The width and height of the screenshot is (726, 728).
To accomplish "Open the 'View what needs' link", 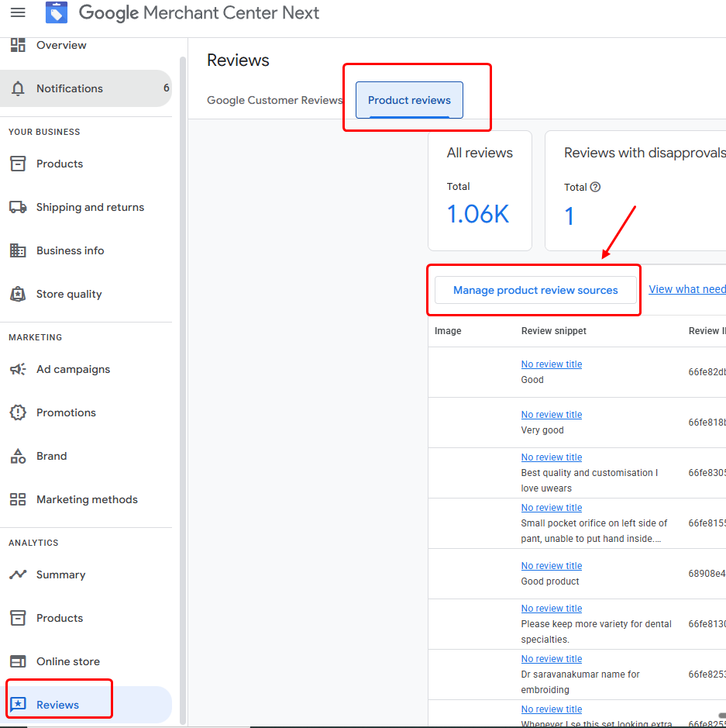I will pyautogui.click(x=686, y=289).
